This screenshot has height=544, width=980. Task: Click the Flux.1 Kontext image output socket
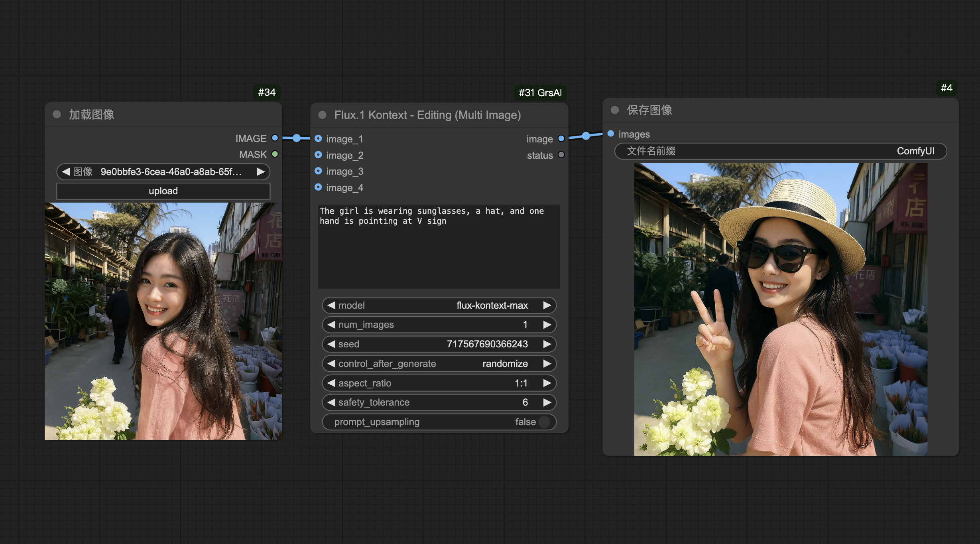[561, 138]
